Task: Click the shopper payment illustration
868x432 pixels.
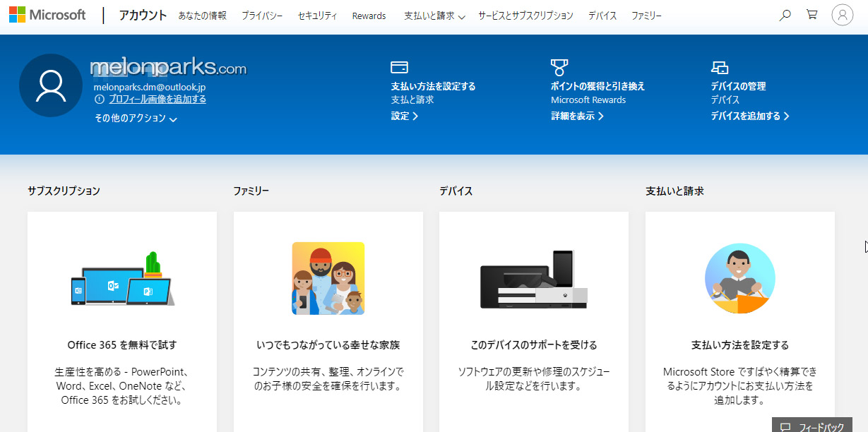Action: click(740, 279)
